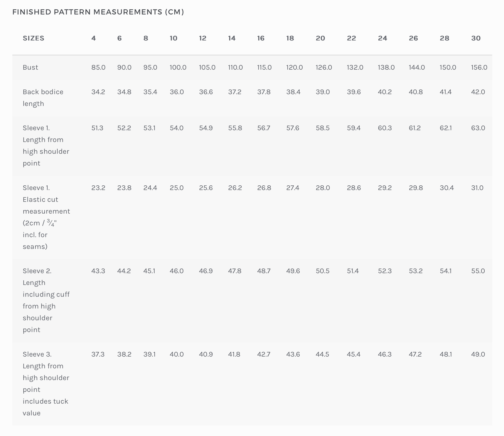Select the SIZES column header
This screenshot has width=504, height=436.
point(34,38)
